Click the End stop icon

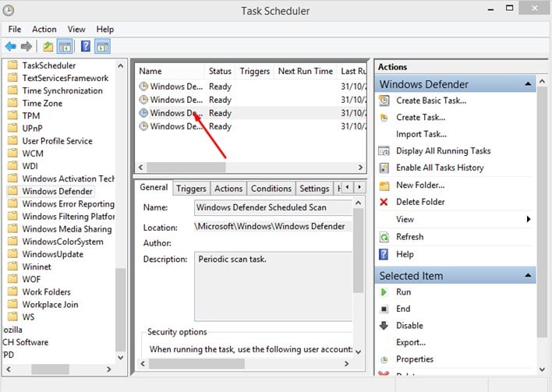click(x=384, y=309)
